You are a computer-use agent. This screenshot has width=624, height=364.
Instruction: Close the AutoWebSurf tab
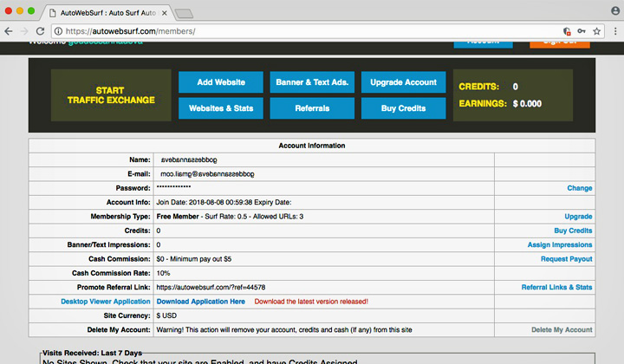point(164,13)
